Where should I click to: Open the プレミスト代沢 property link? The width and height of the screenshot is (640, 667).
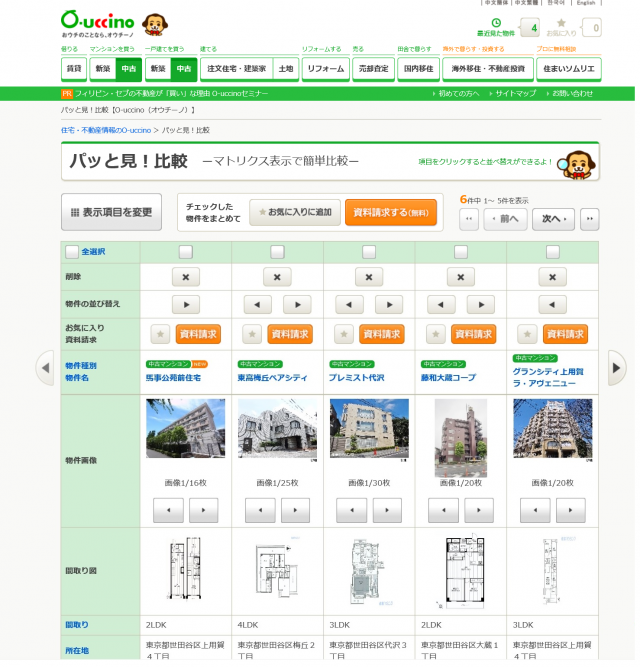point(359,380)
